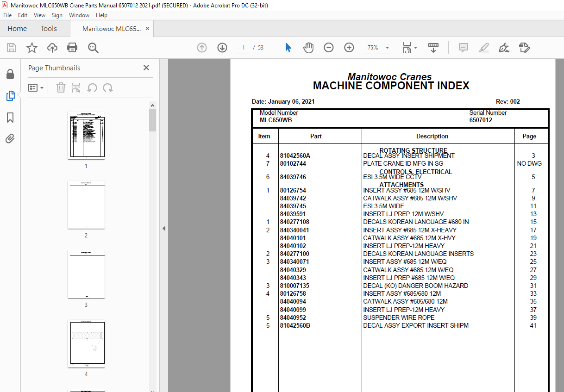Click the NO DWG page entry
Viewport: 564px width, 392px height.
coord(529,164)
